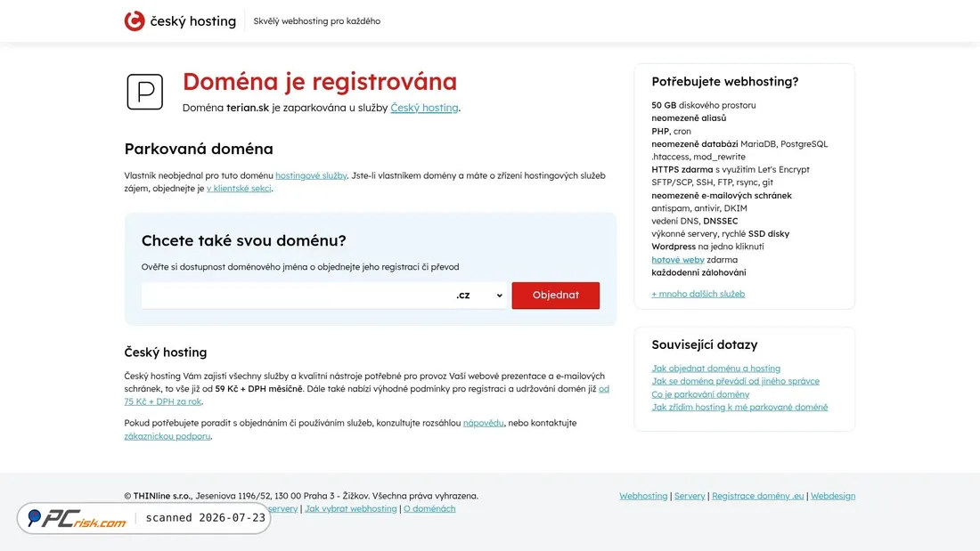Open the Registrace domény .eu link
Viewport: 980px width, 551px height.
[x=757, y=496]
